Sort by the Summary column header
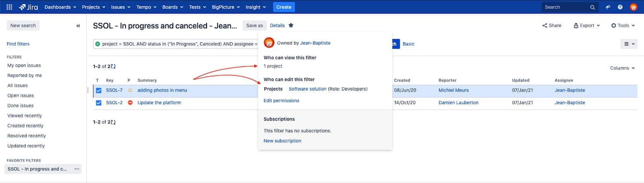644x183 pixels. 147,80
